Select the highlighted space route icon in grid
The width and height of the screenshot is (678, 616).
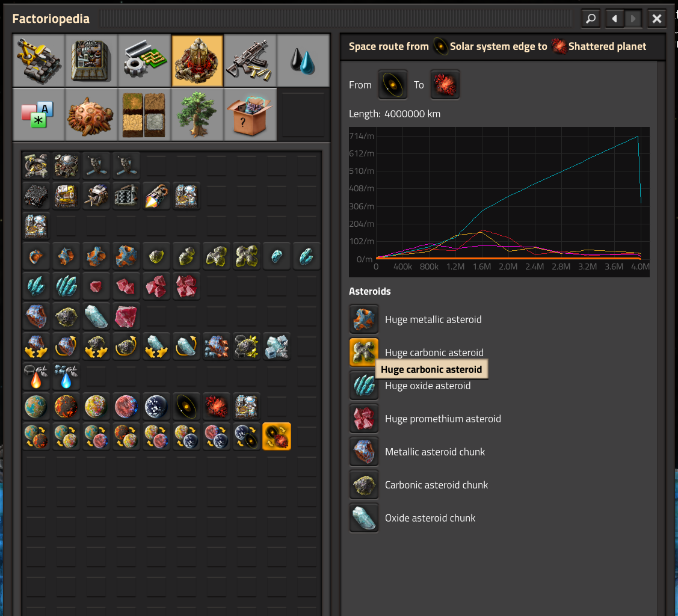(x=277, y=436)
